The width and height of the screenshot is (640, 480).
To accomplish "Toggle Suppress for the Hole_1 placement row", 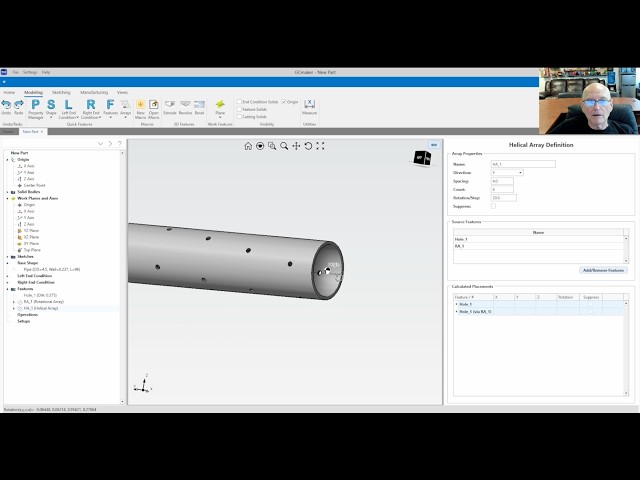I will 591,304.
